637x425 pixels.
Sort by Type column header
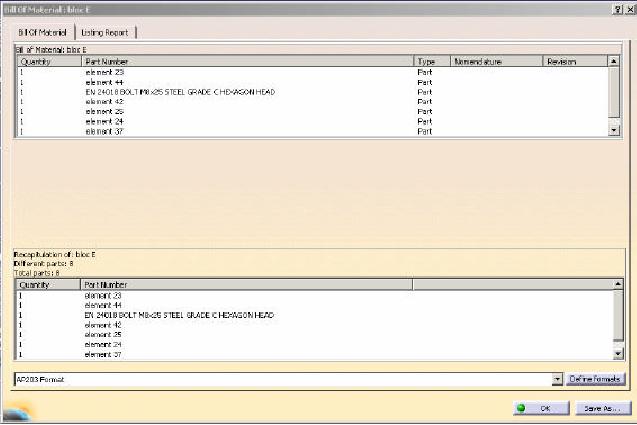coord(432,62)
